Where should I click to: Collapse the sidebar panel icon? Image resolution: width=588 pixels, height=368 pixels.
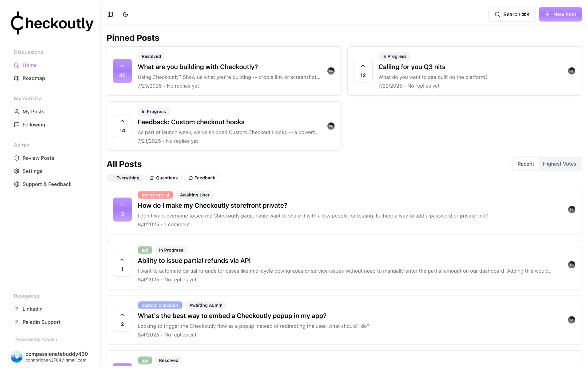pos(110,14)
